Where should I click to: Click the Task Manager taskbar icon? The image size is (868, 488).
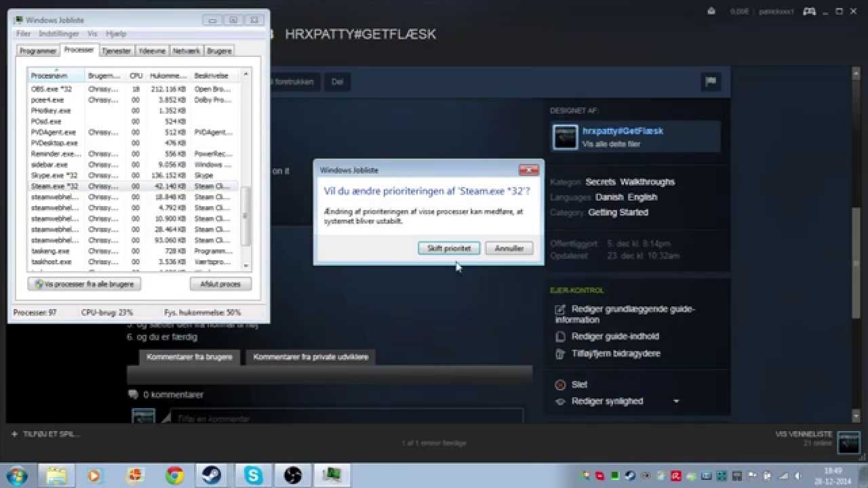coord(332,475)
